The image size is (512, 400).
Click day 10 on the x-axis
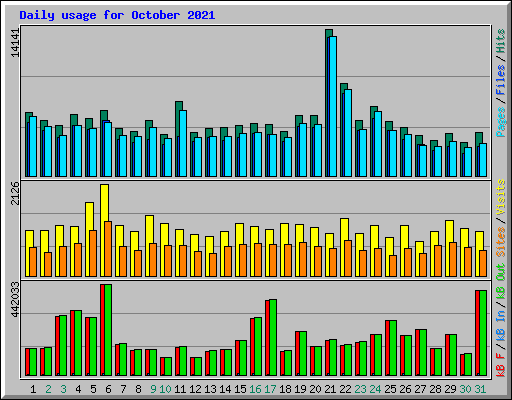coord(165,389)
